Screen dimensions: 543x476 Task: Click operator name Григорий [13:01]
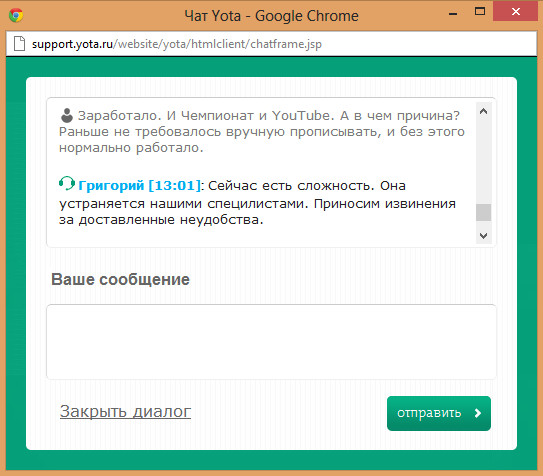[140, 186]
